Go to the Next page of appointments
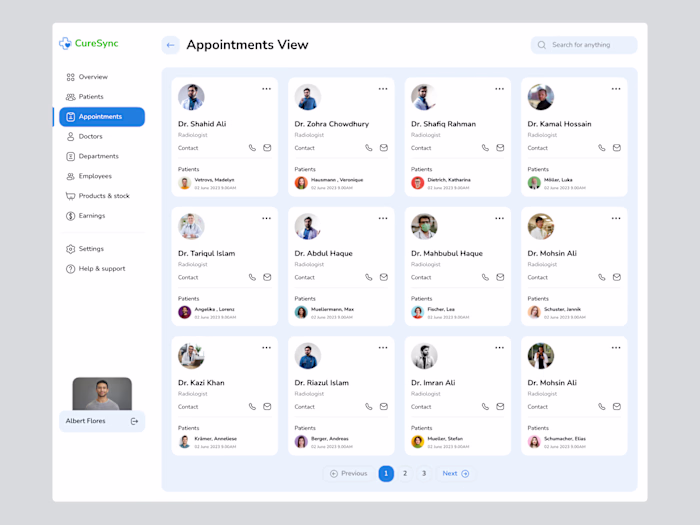 tap(456, 474)
